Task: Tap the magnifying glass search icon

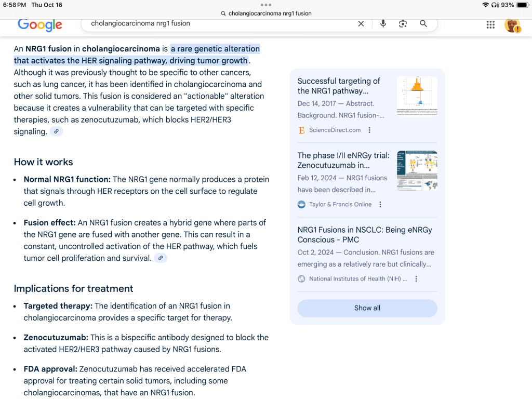Action: (423, 24)
